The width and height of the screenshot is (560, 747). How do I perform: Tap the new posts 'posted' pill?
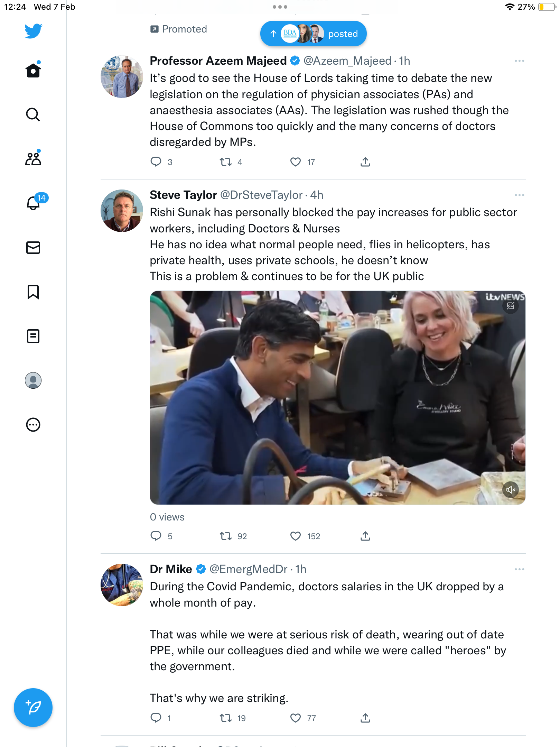(313, 34)
